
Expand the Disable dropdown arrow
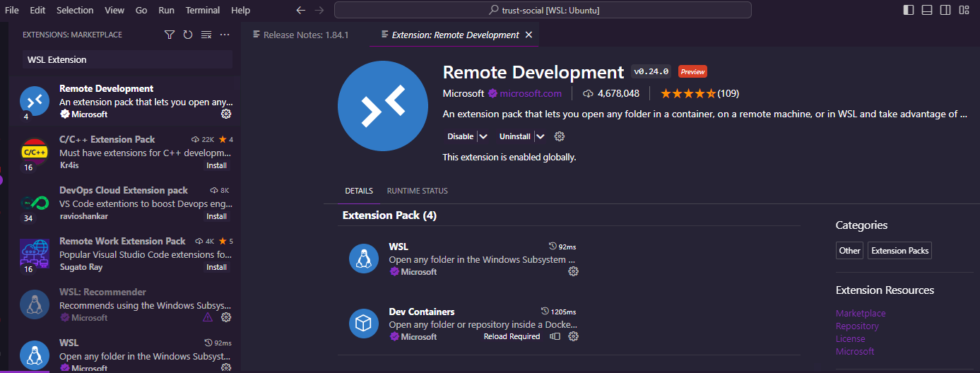point(483,136)
